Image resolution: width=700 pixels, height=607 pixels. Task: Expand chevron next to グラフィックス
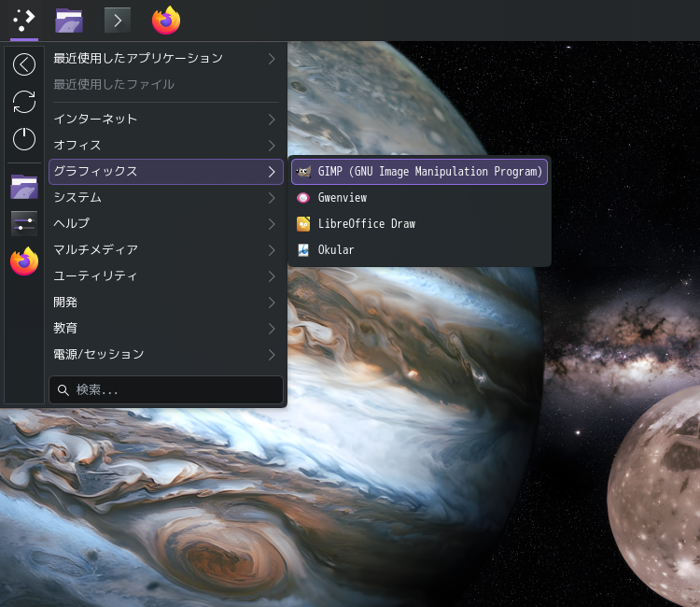tap(272, 172)
